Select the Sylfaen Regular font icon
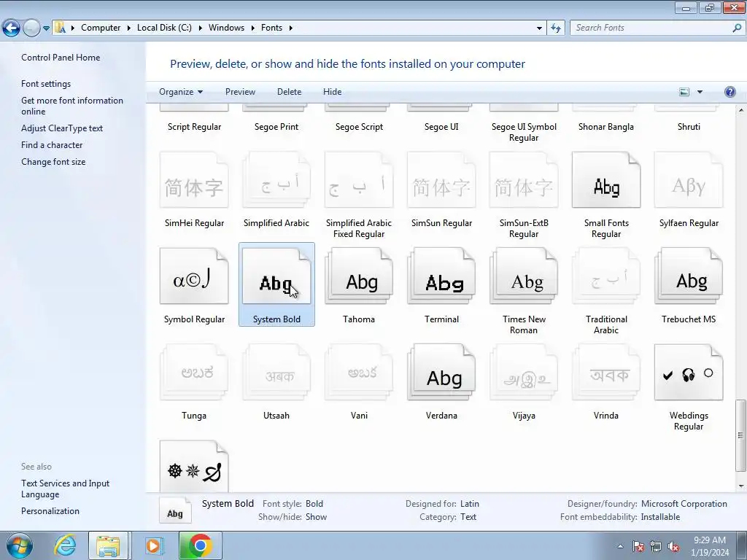The image size is (747, 560). tap(689, 180)
